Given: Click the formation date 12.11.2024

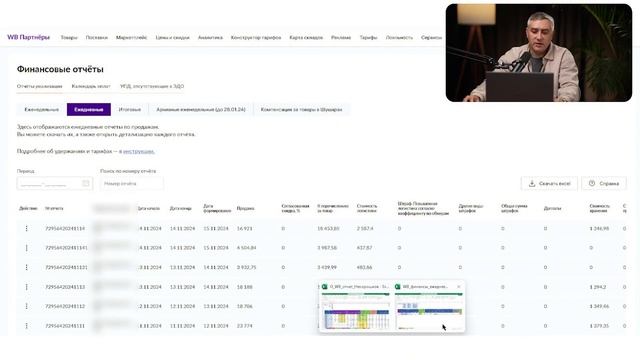Looking at the screenshot, I should pyautogui.click(x=216, y=326).
